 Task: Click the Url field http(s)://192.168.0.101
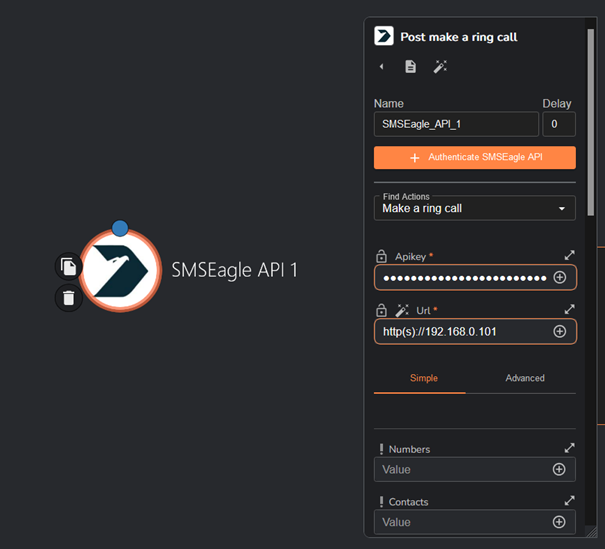(x=475, y=331)
